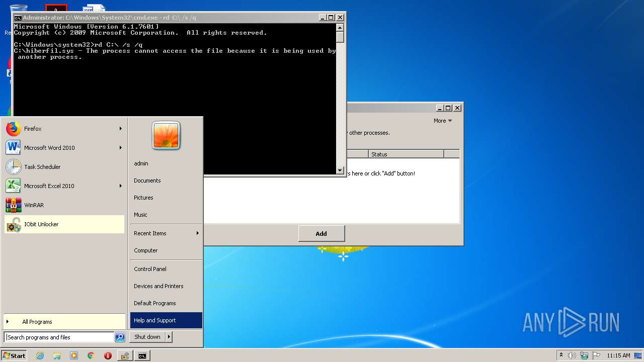Click the Add button in IObit Unlocker
The width and height of the screenshot is (644, 362).
click(321, 233)
